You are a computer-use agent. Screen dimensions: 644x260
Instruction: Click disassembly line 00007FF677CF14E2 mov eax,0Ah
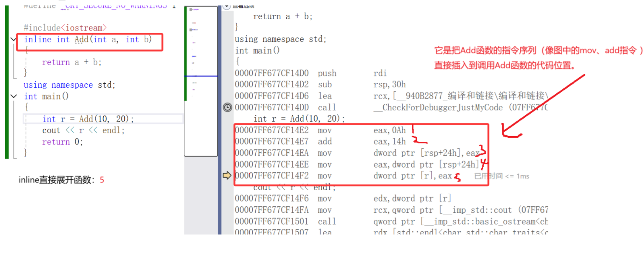pyautogui.click(x=320, y=130)
